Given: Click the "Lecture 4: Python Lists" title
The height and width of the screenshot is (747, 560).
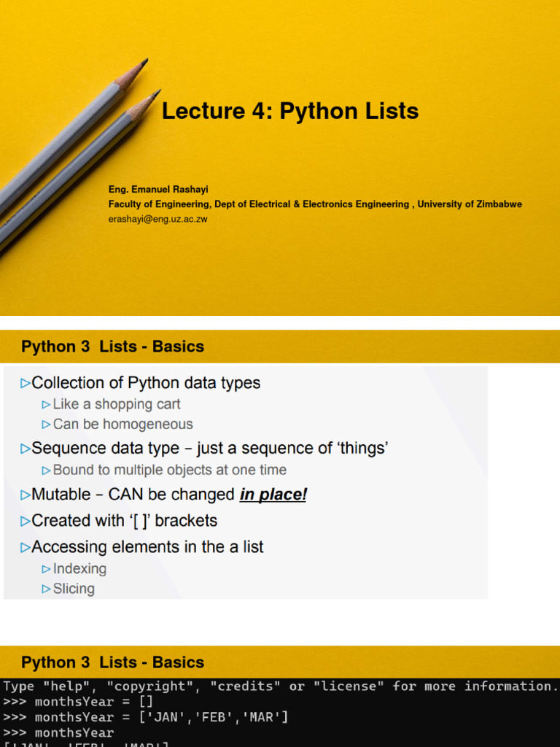Looking at the screenshot, I should click(x=290, y=112).
